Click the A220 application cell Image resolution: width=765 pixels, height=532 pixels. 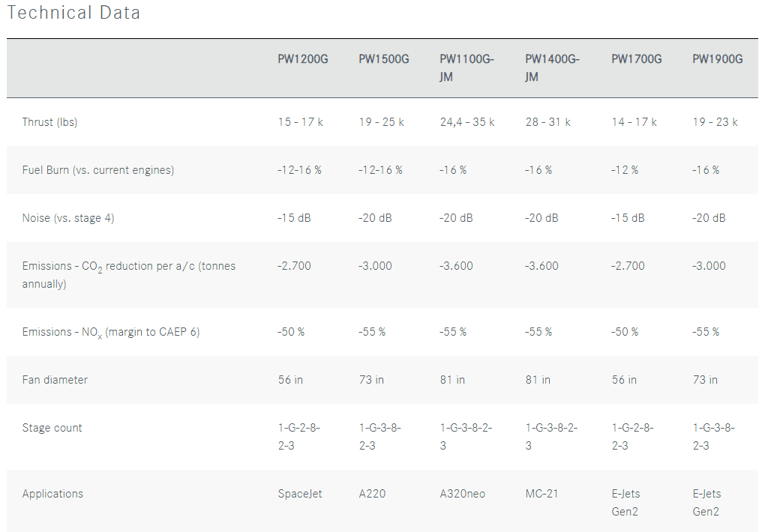coord(372,494)
